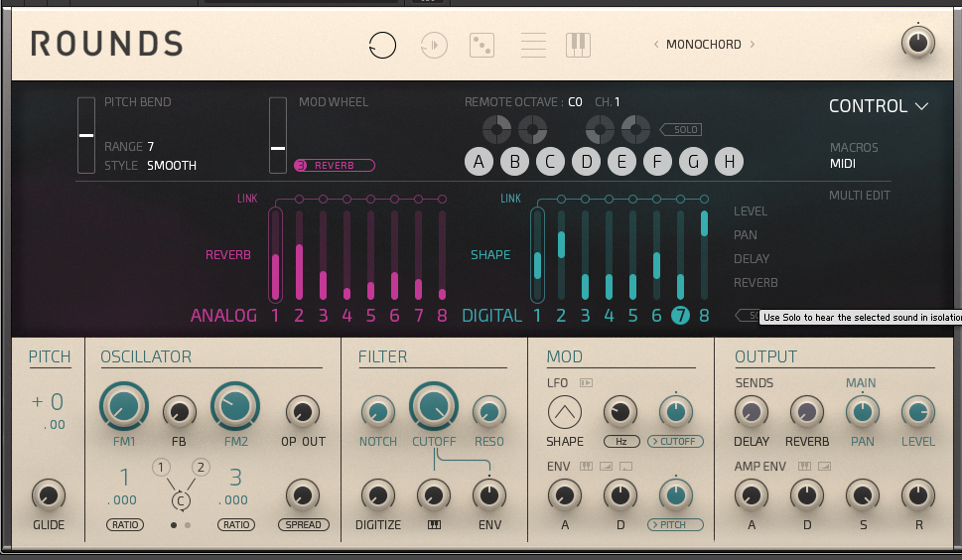Open the circular Rounds sequencer view icon

tap(382, 45)
